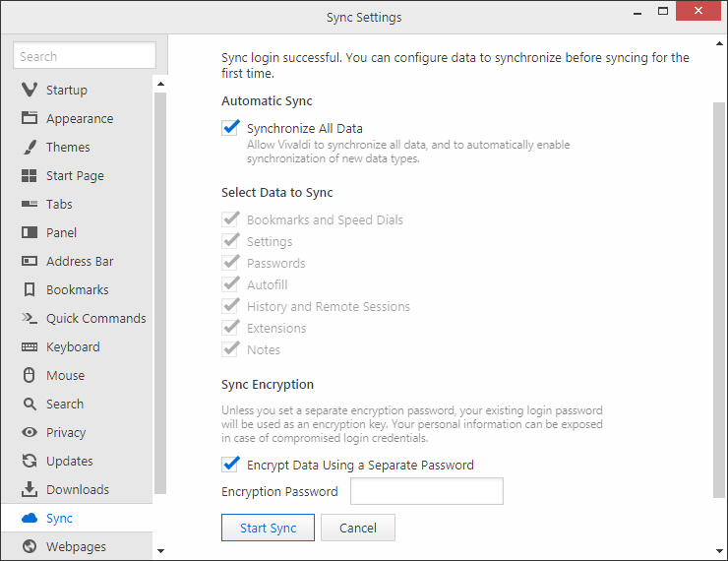This screenshot has height=561, width=728.
Task: Switch to the Webpages section
Action: pyautogui.click(x=77, y=546)
